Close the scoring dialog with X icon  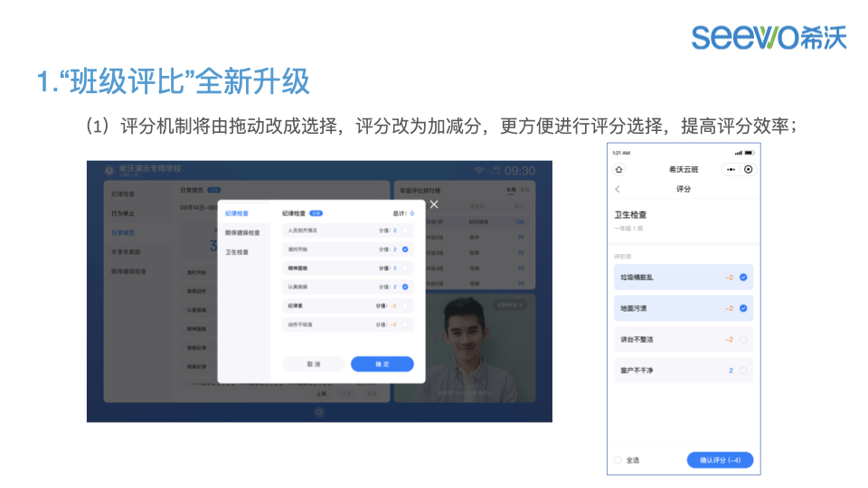[x=434, y=205]
